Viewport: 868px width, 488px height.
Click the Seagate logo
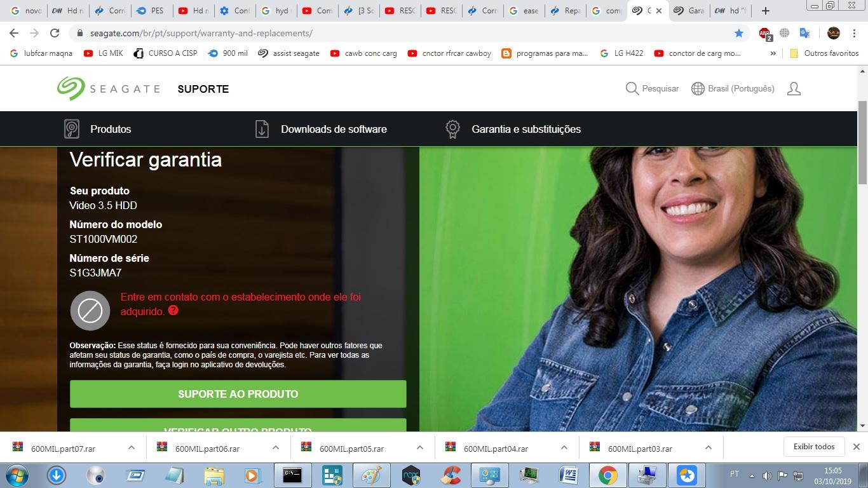[x=108, y=89]
